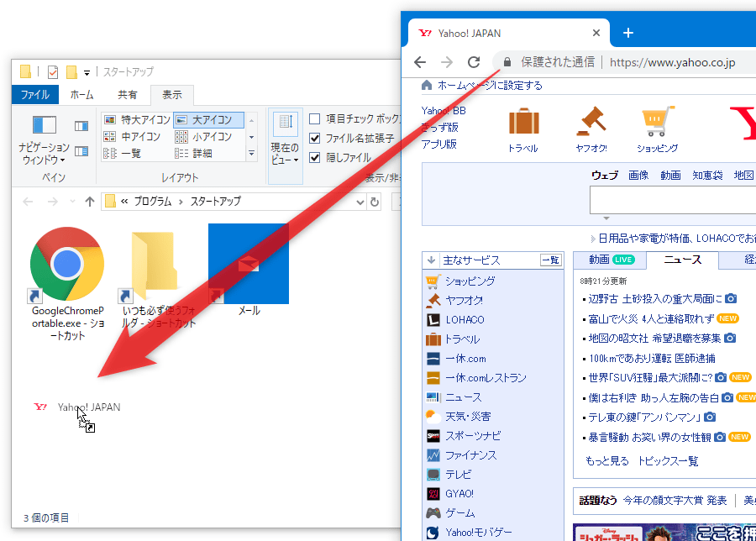
Task: Open new tab with plus button
Action: [627, 33]
